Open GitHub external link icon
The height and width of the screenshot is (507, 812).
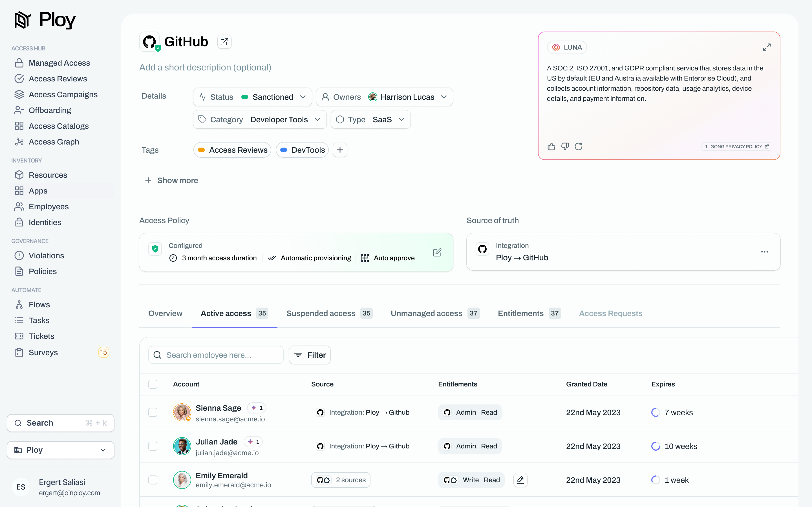[x=224, y=42]
